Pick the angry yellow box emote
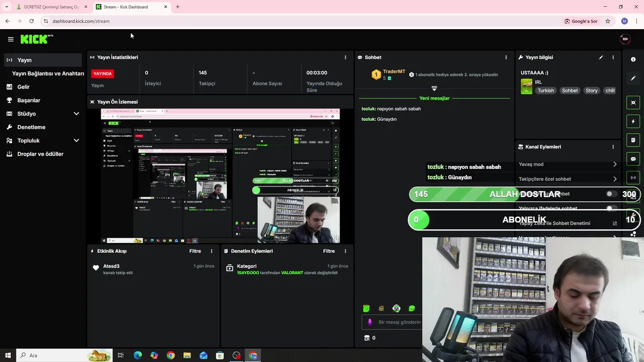 point(381,308)
